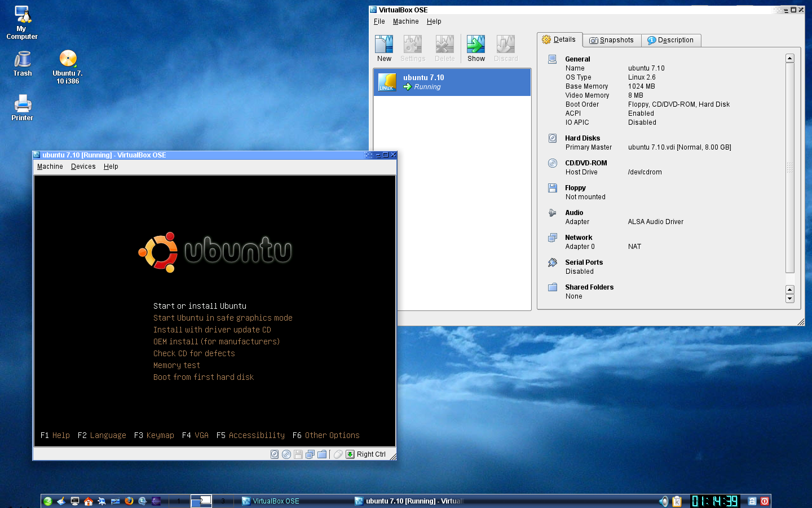This screenshot has height=508, width=812.
Task: Open the Ubuntu 7.10 i386 desktop disc icon
Action: pyautogui.click(x=68, y=67)
